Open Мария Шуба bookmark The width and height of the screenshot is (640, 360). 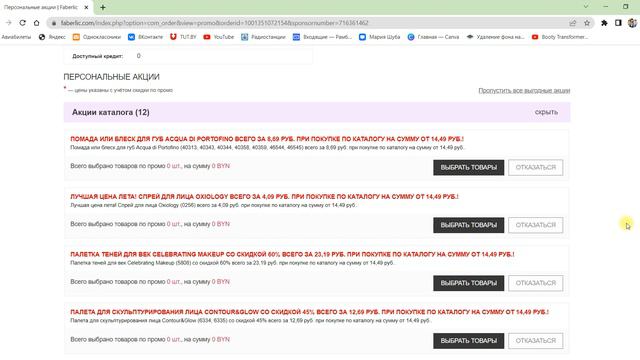tap(380, 37)
